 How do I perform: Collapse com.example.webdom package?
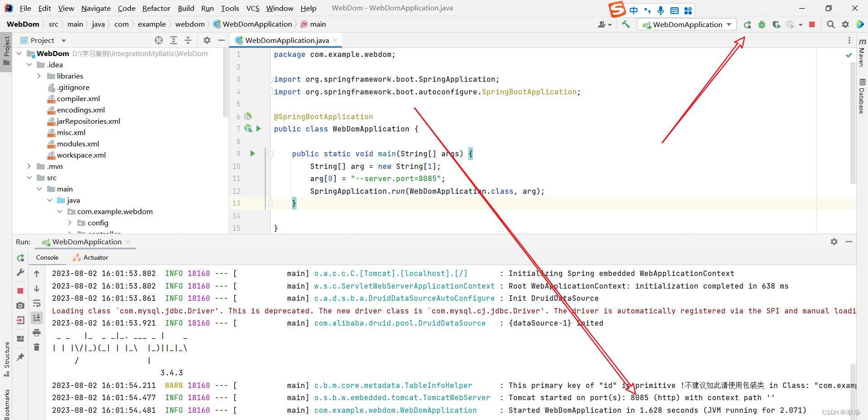[59, 211]
